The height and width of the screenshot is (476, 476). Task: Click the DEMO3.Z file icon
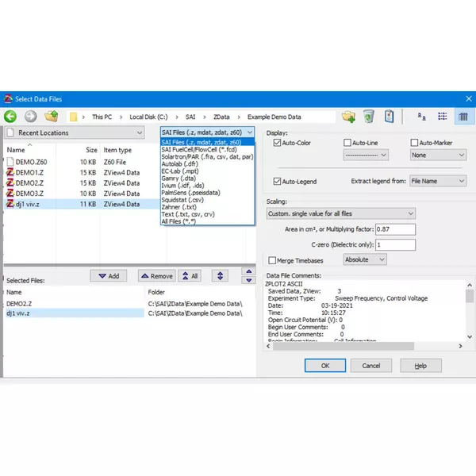tap(10, 194)
